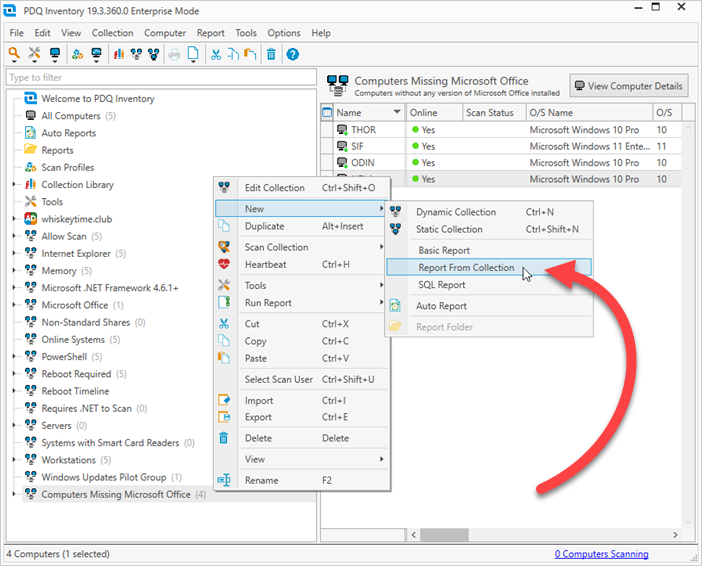Click the 0 Computers Scanning link
702x566 pixels.
tap(601, 554)
